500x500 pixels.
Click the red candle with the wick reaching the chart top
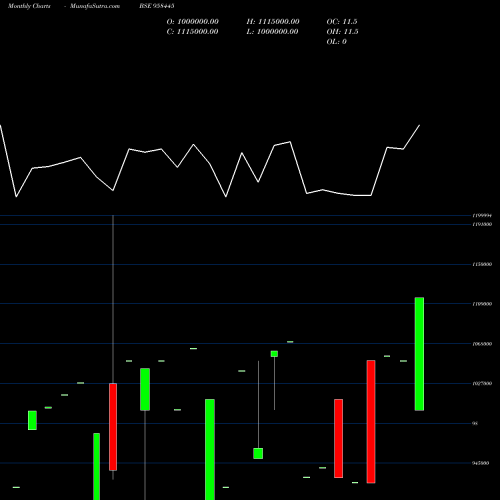113,427
